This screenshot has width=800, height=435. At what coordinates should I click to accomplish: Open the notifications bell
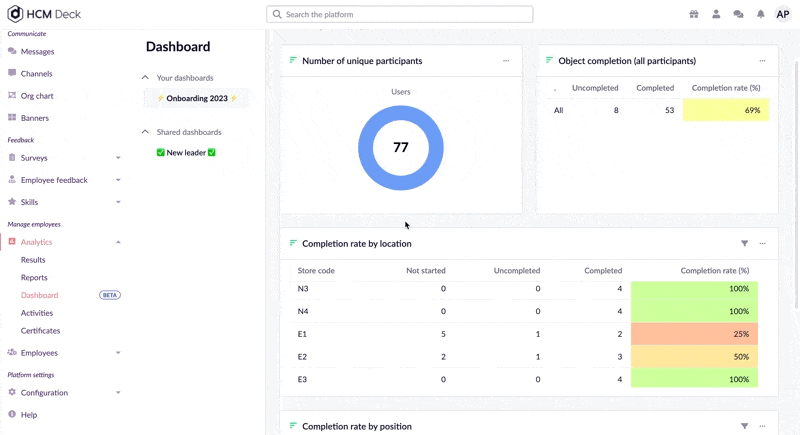click(761, 14)
